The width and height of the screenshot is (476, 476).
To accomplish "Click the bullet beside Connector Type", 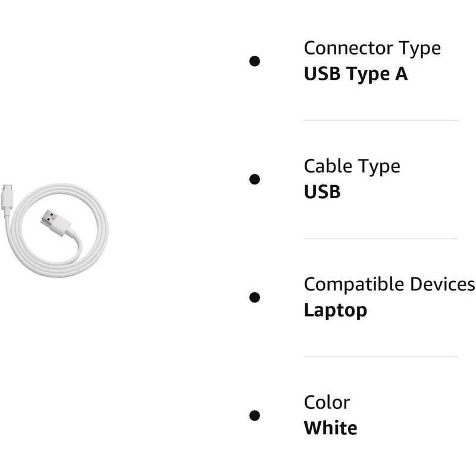I will point(255,61).
